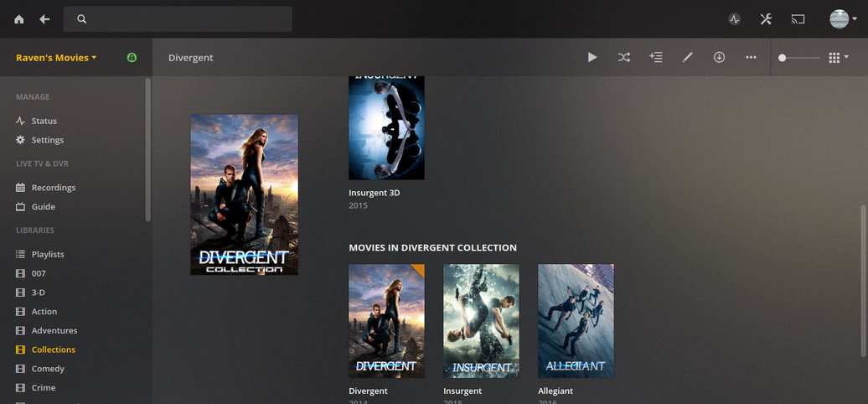The height and width of the screenshot is (404, 868).
Task: Click the Divergent title under poster
Action: (368, 391)
